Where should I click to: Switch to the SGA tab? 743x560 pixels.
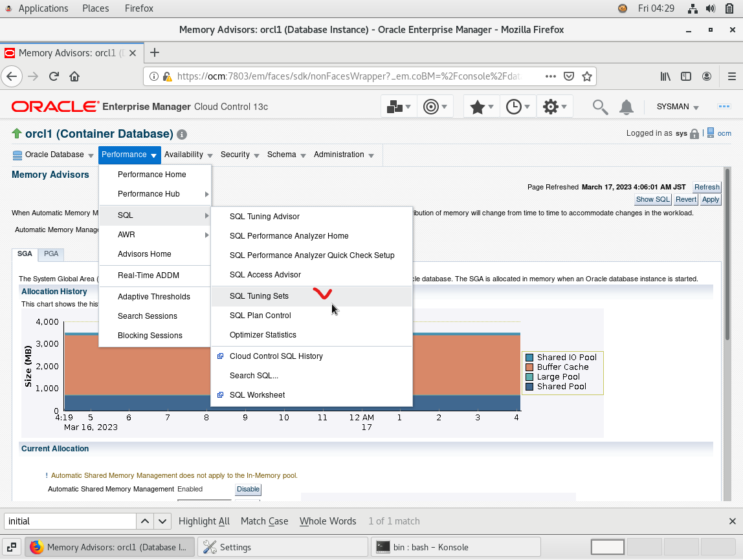25,254
